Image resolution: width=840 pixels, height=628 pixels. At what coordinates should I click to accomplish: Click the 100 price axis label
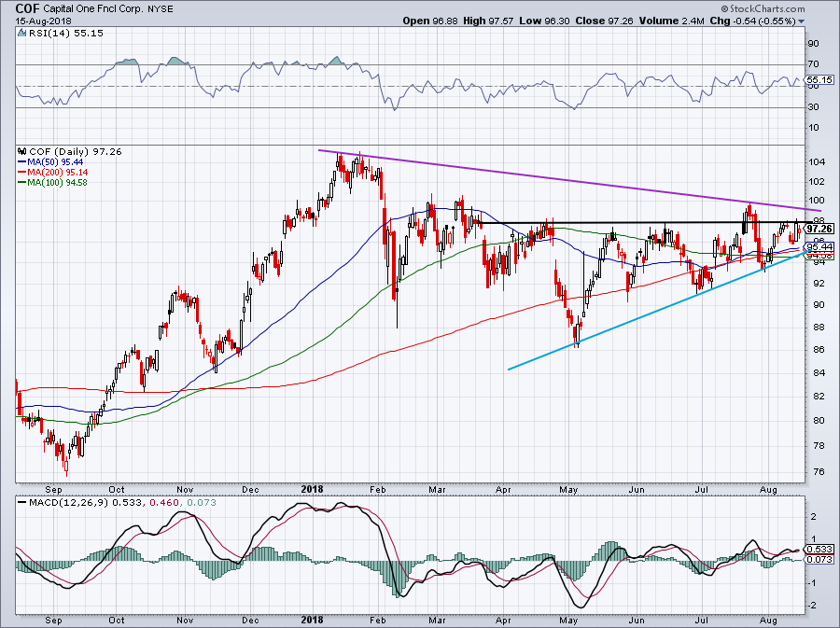point(817,201)
